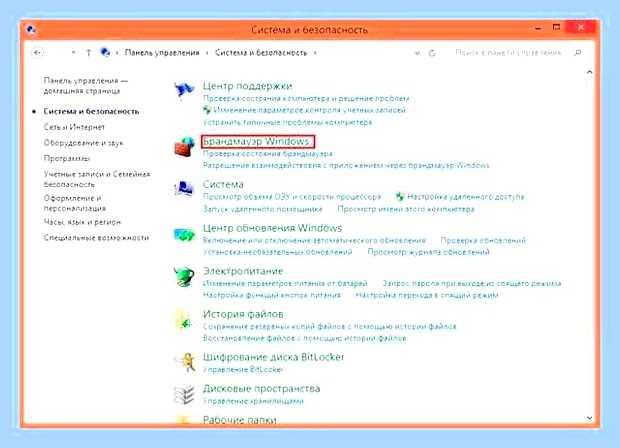Click Устранить типичные проблемы компьютера

tap(287, 123)
